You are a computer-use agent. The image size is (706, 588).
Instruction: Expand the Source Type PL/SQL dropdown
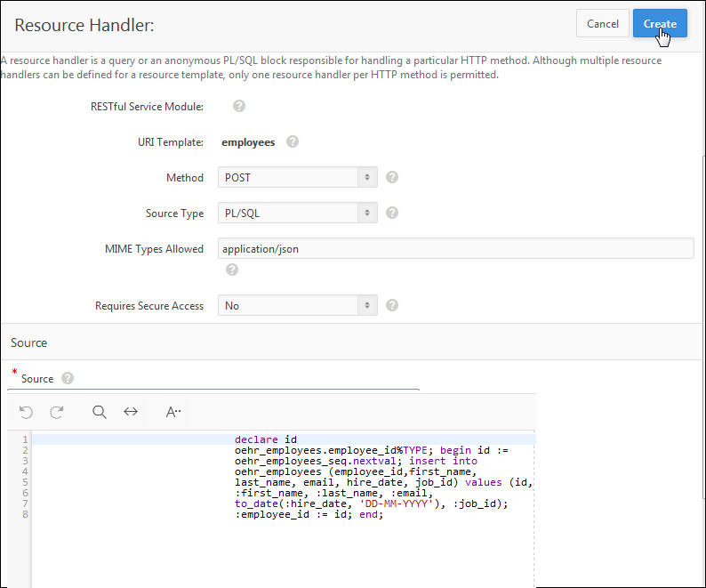[x=297, y=213]
